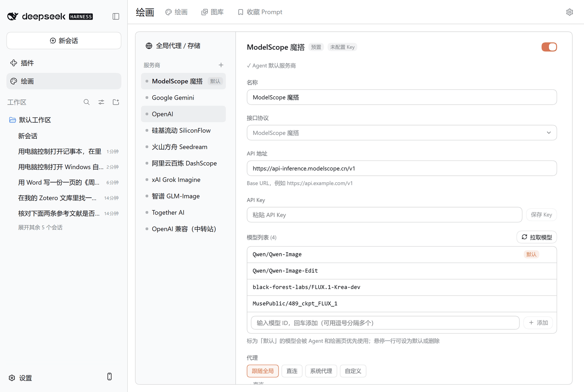Add a new provider with plus icon
This screenshot has width=584, height=392.
(x=221, y=65)
